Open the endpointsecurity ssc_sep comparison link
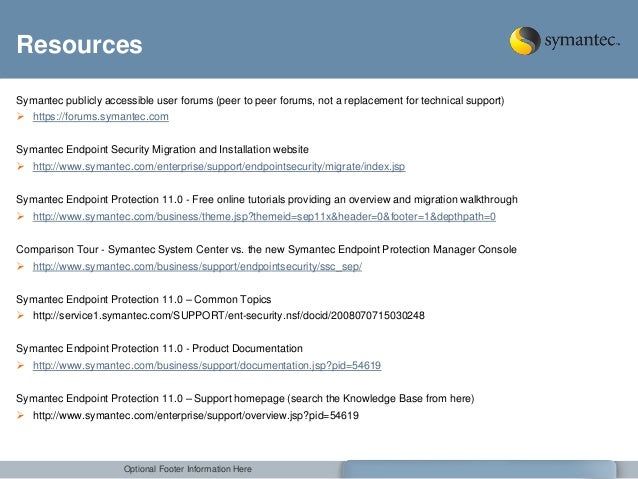Image resolution: width=638 pixels, height=479 pixels. tap(197, 267)
